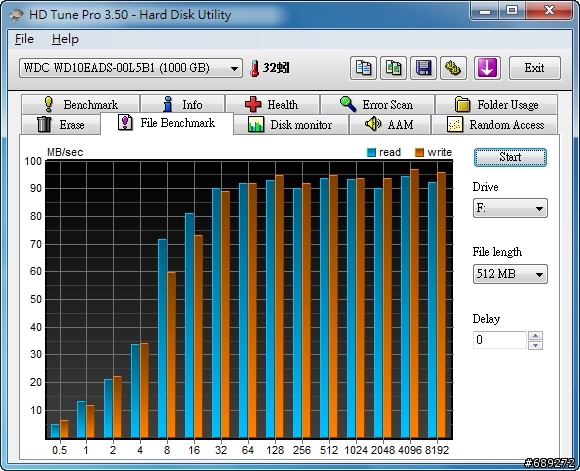
Task: Switch to the Health tab
Action: (272, 105)
